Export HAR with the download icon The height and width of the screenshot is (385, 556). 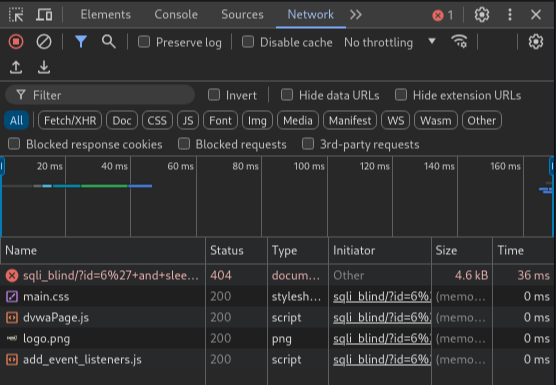(44, 67)
